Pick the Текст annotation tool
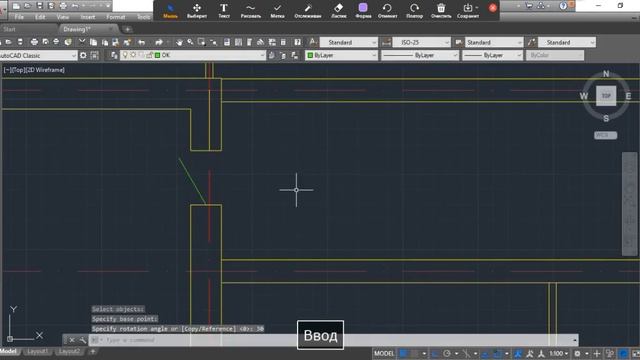Image resolution: width=640 pixels, height=360 pixels. (x=224, y=11)
